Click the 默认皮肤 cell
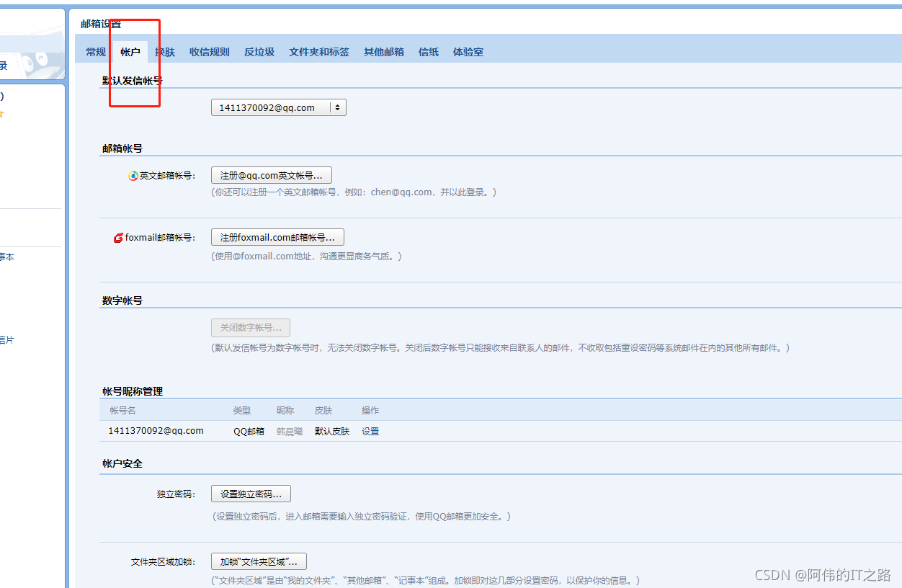The width and height of the screenshot is (902, 588). tap(332, 432)
